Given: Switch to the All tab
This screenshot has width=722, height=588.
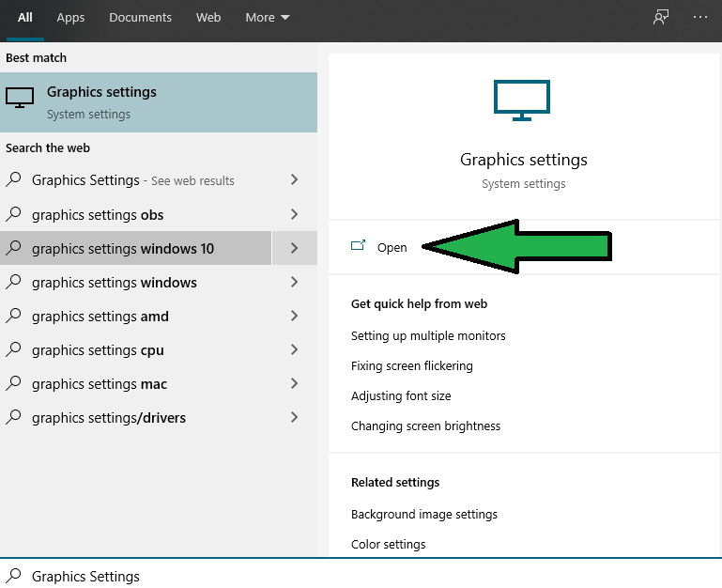Looking at the screenshot, I should tap(24, 18).
